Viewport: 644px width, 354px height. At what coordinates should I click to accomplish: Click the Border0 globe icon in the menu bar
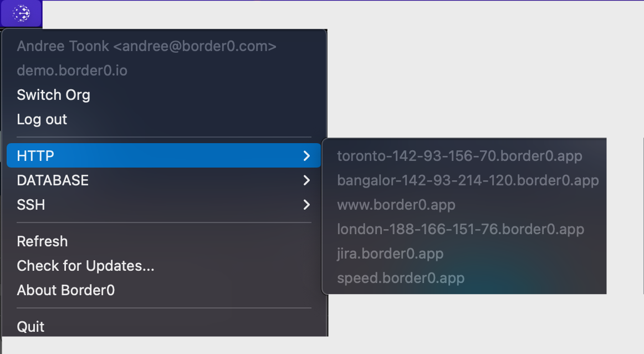click(21, 13)
